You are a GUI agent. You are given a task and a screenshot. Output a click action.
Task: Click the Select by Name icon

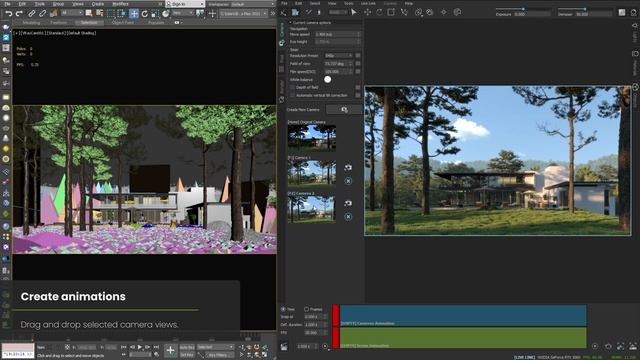point(99,13)
